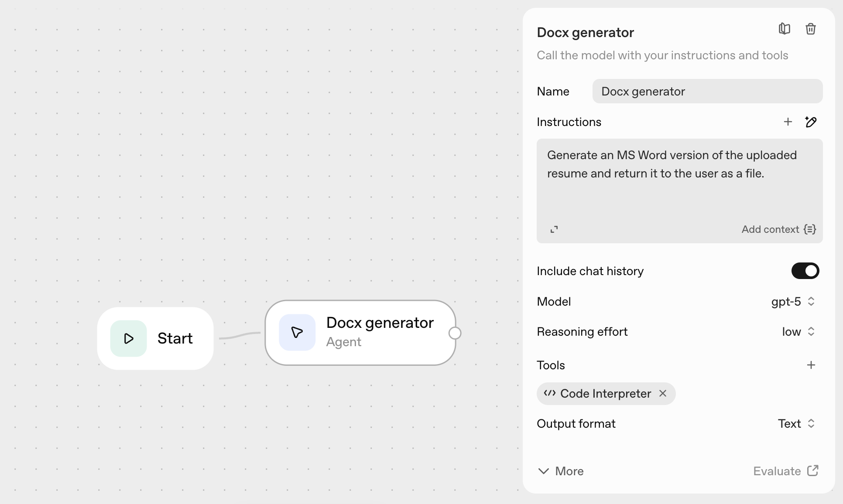Open the Output format Text dropdown
The width and height of the screenshot is (843, 504).
click(796, 423)
